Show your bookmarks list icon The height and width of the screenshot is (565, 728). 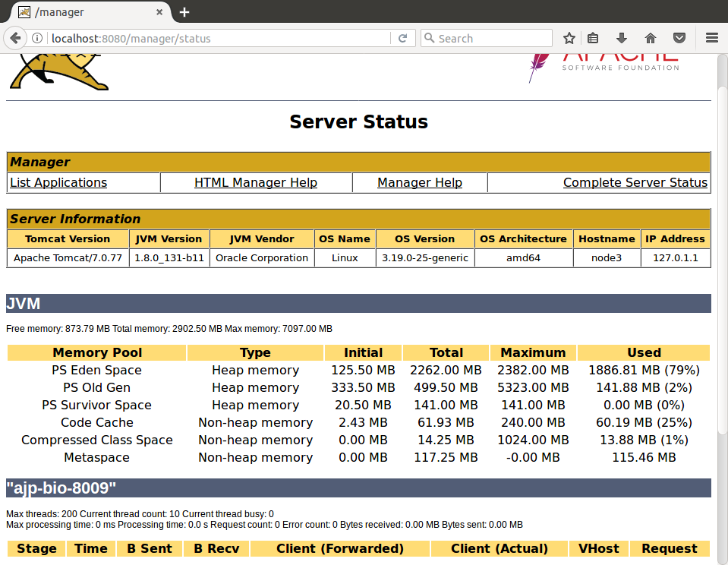coord(594,38)
